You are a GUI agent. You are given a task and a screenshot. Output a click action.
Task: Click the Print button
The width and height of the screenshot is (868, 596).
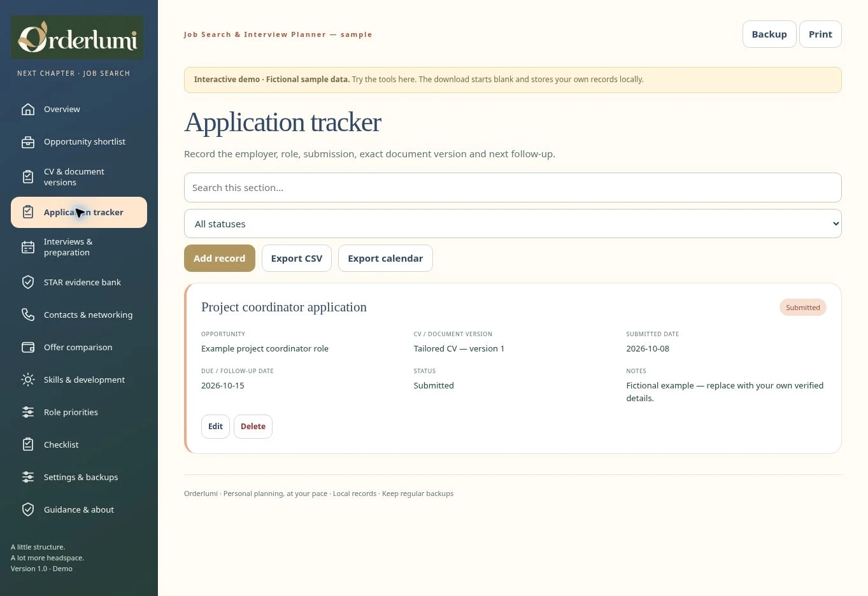point(820,34)
